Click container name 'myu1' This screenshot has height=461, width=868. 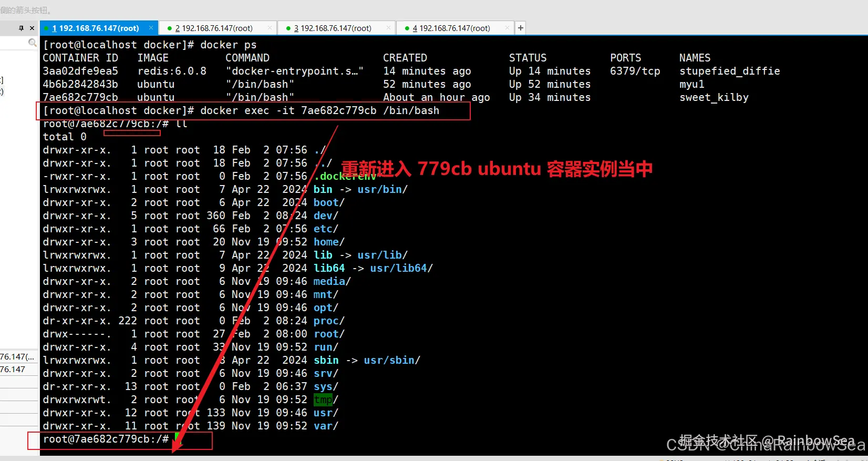point(691,84)
